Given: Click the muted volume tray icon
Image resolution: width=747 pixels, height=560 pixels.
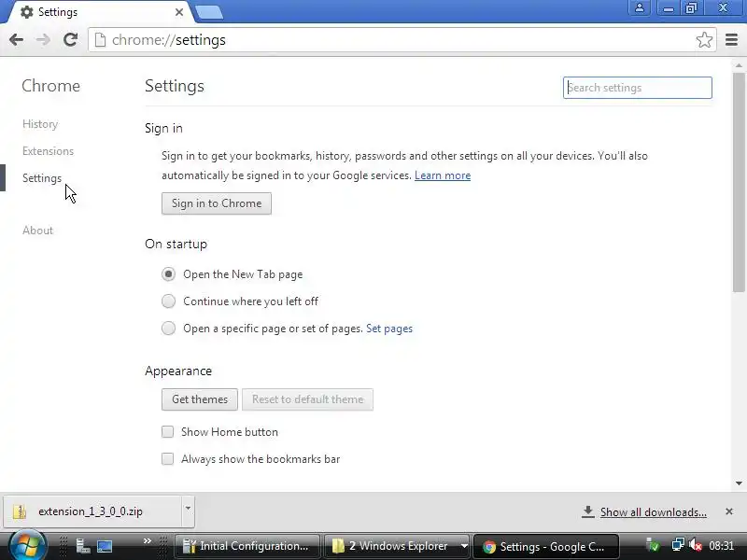Looking at the screenshot, I should [x=696, y=545].
